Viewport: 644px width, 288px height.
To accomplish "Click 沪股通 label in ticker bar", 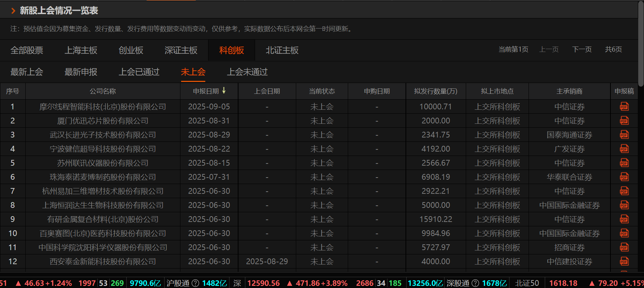I will pos(178,283).
